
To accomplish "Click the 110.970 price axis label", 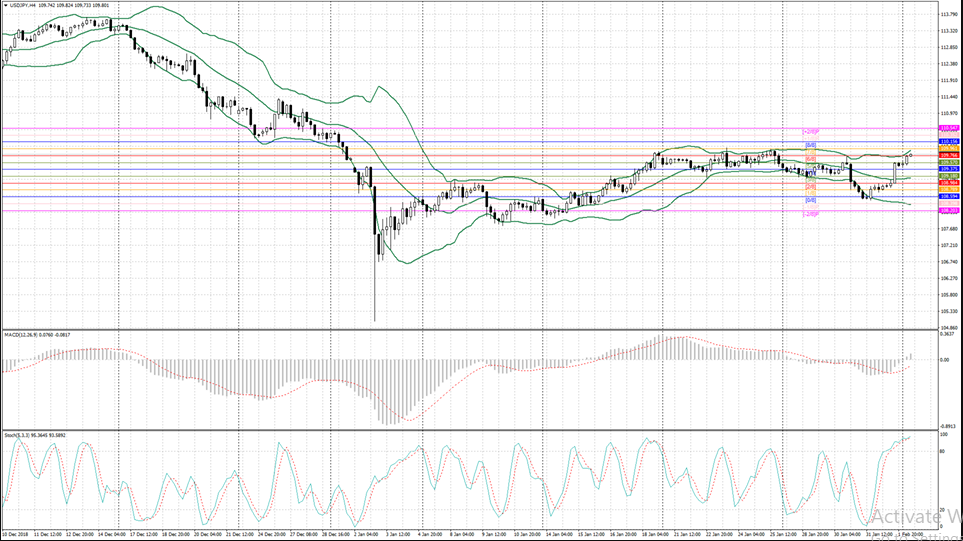I will coord(949,114).
